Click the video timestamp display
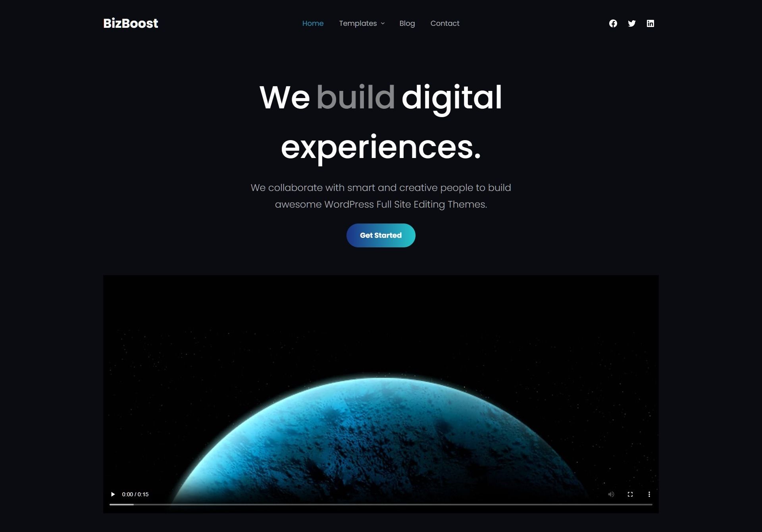This screenshot has height=532, width=762. pos(135,494)
